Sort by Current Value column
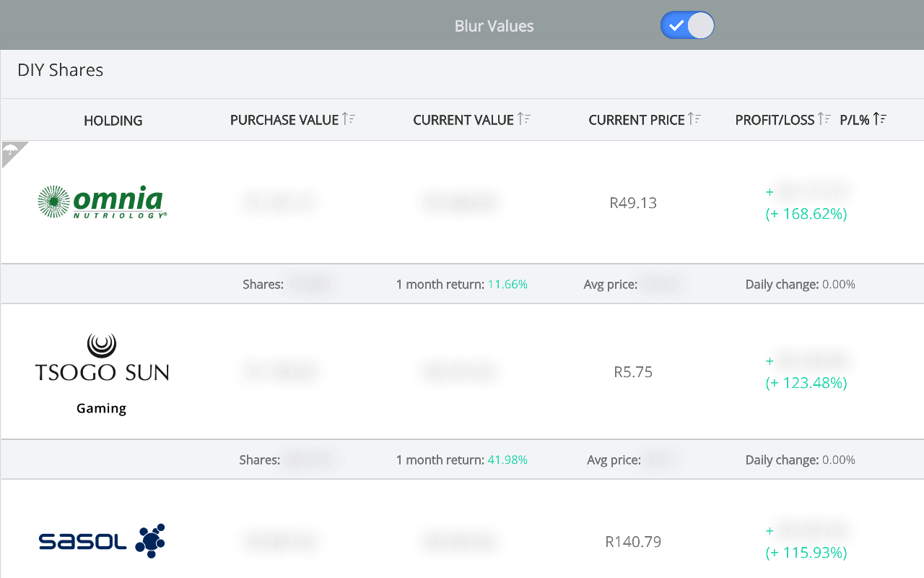 (524, 119)
